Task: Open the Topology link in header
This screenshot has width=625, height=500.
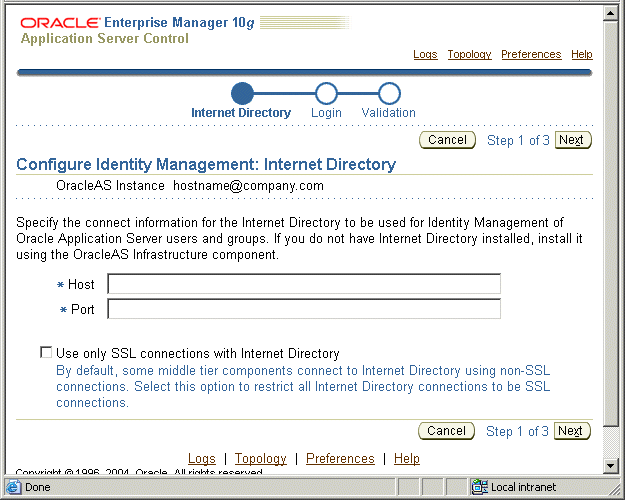Action: pyautogui.click(x=470, y=54)
